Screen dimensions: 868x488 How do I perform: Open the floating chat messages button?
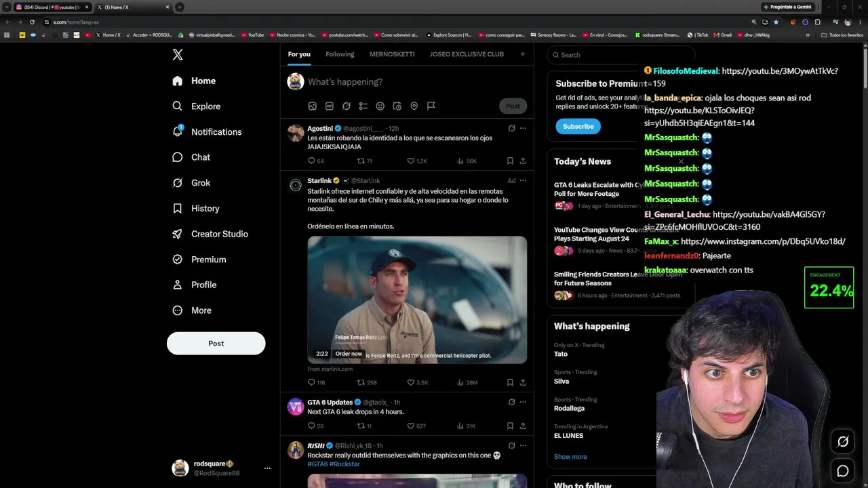(843, 471)
